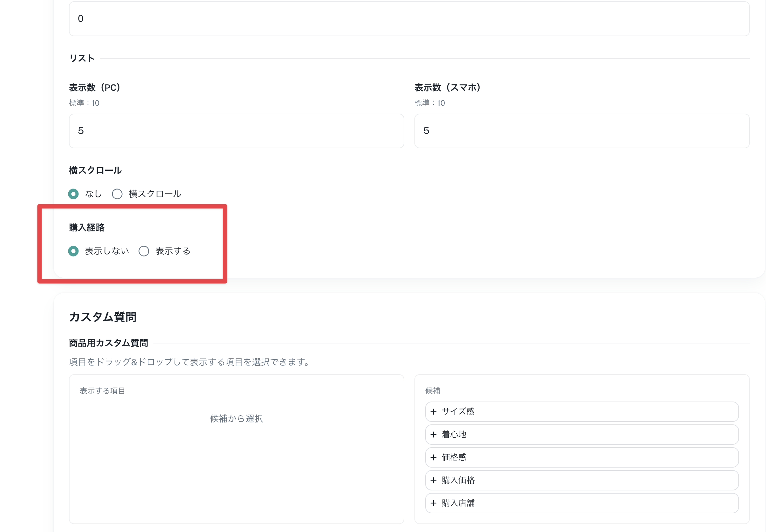766x532 pixels.
Task: Click the 表示数（PC）input field
Action: 236,131
